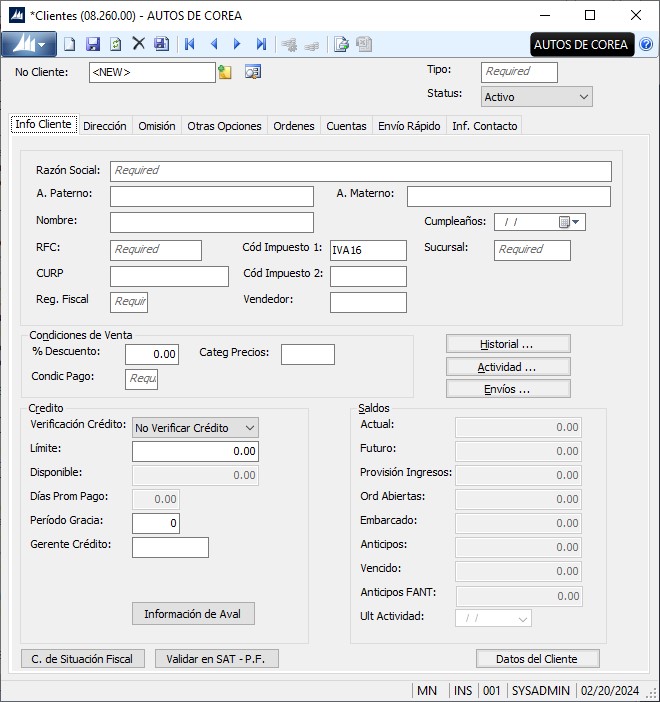Go to the first record arrow
The width and height of the screenshot is (660, 702).
point(190,44)
